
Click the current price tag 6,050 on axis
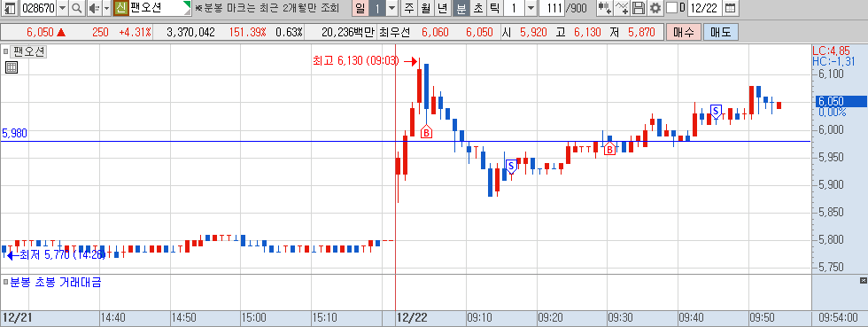point(841,101)
